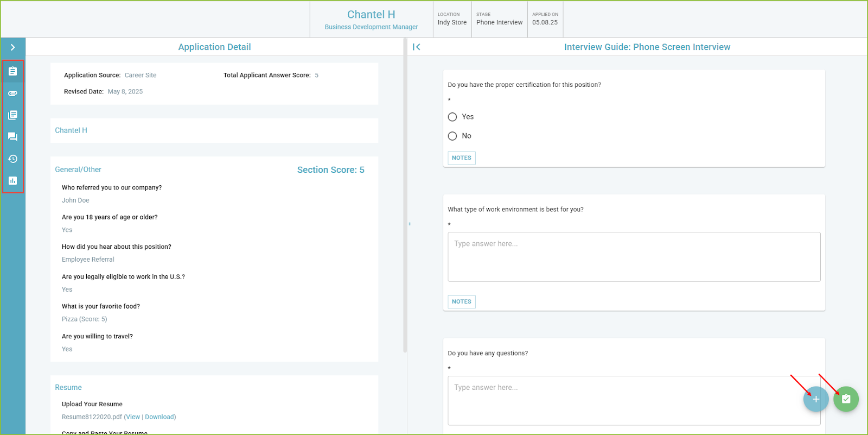Click the Section Score: 5 label
The height and width of the screenshot is (435, 868).
click(x=331, y=170)
